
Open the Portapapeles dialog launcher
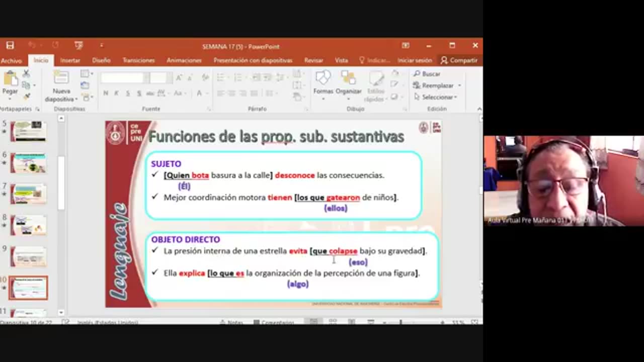click(x=37, y=109)
